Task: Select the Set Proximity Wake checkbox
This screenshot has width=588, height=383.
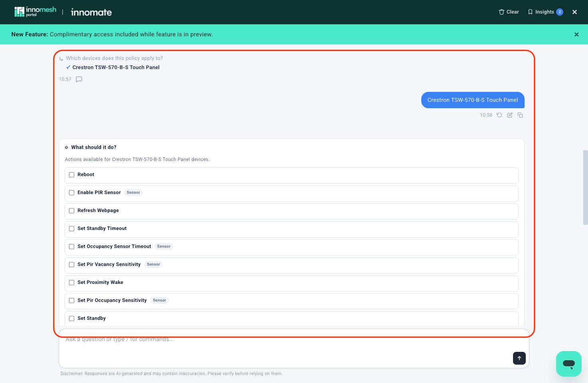Action: click(x=72, y=282)
